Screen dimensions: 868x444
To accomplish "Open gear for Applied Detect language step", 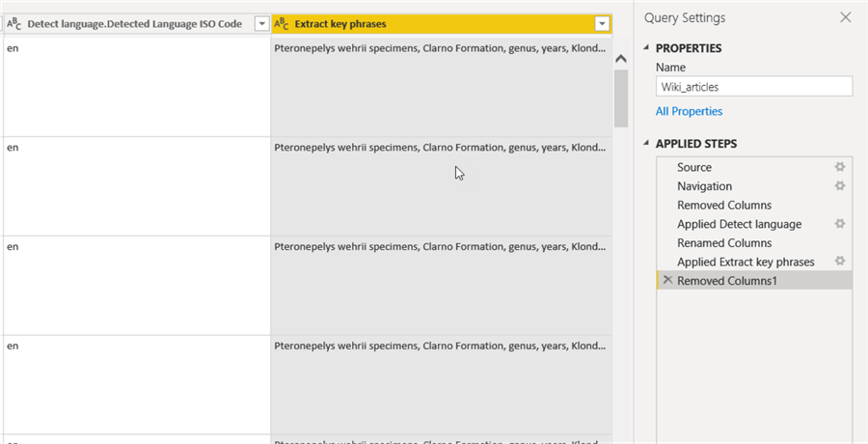I will [840, 223].
